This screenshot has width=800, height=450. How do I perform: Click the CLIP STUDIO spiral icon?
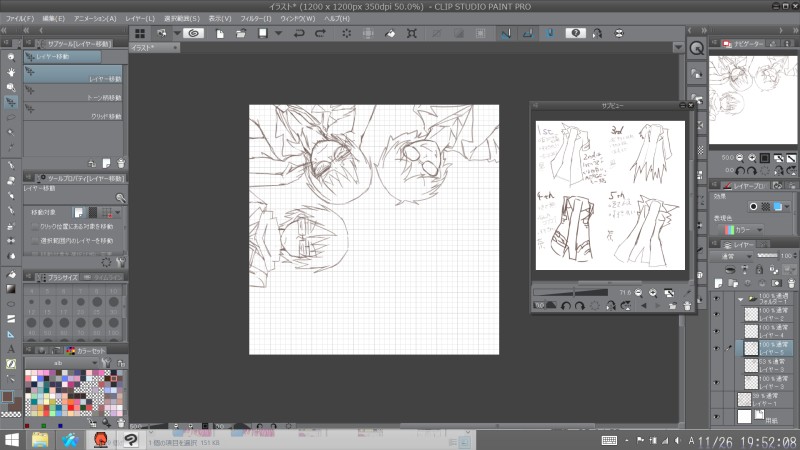coord(193,33)
